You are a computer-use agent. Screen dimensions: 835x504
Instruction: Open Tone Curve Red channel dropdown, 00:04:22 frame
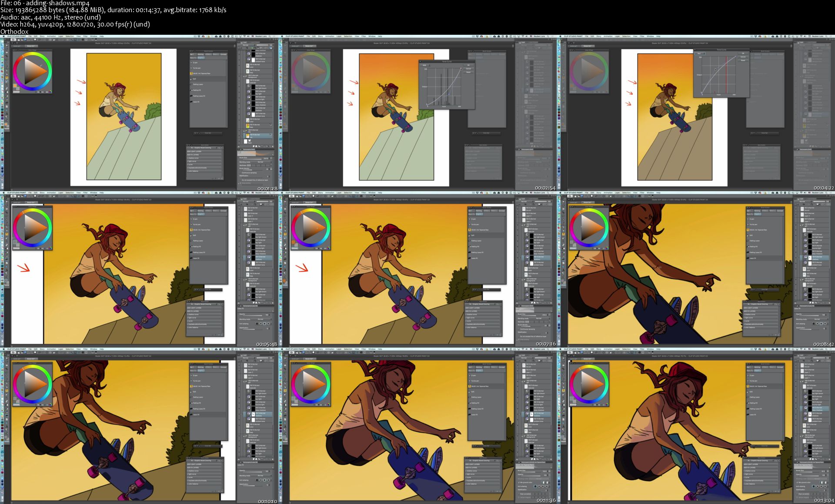tap(700, 53)
